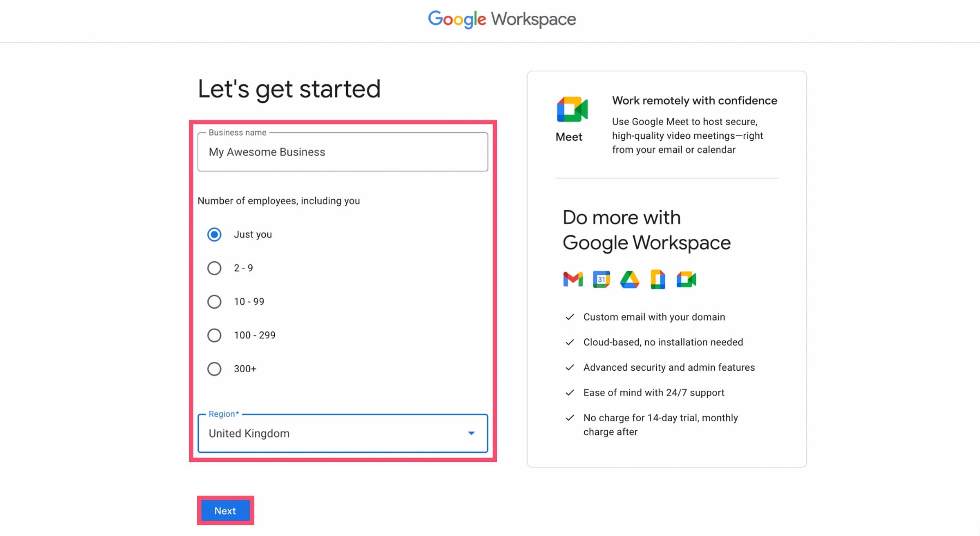The height and width of the screenshot is (536, 980).
Task: Click the Google Workspace logo at the top
Action: click(501, 19)
